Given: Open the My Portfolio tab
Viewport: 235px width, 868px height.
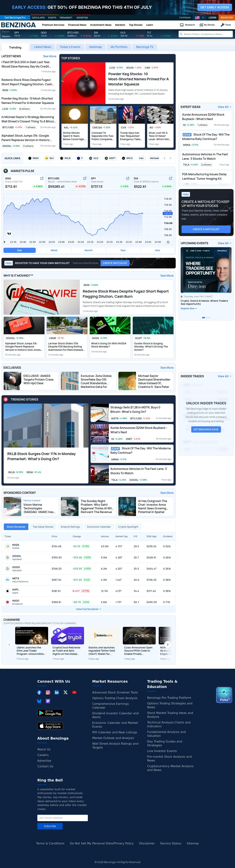Looking at the screenshot, I should pyautogui.click(x=119, y=47).
